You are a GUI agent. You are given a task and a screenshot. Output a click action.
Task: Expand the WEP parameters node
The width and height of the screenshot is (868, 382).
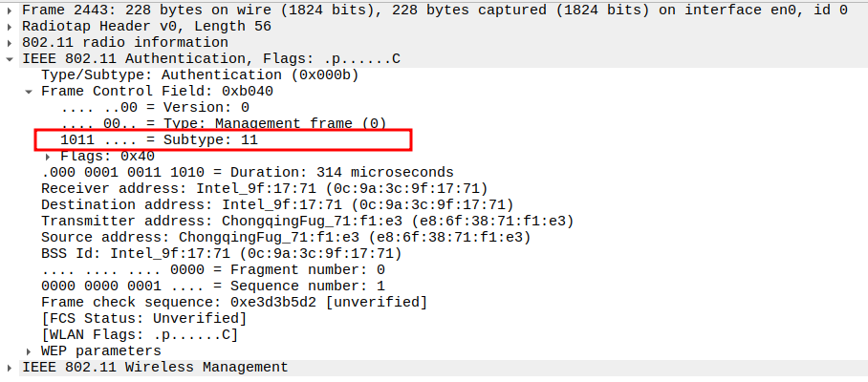click(30, 351)
